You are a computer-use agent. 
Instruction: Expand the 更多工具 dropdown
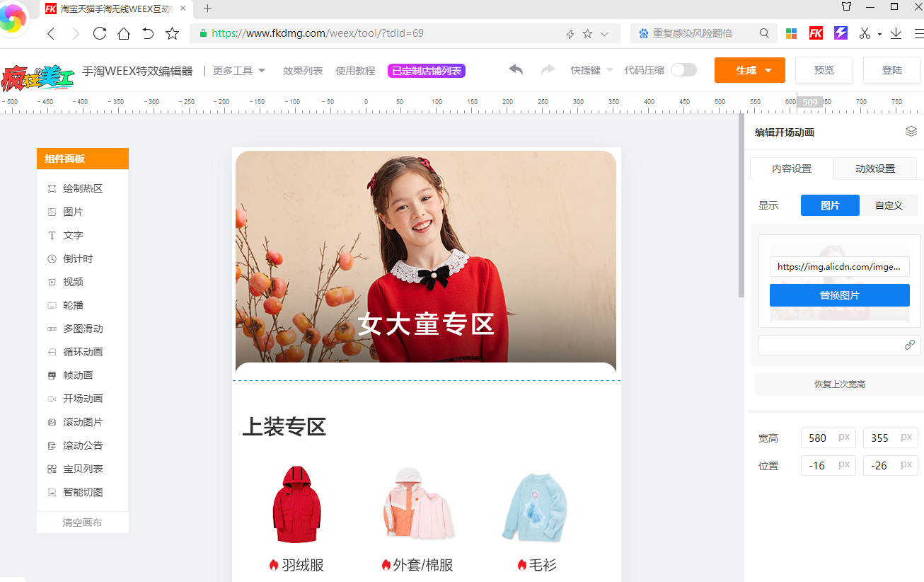239,71
